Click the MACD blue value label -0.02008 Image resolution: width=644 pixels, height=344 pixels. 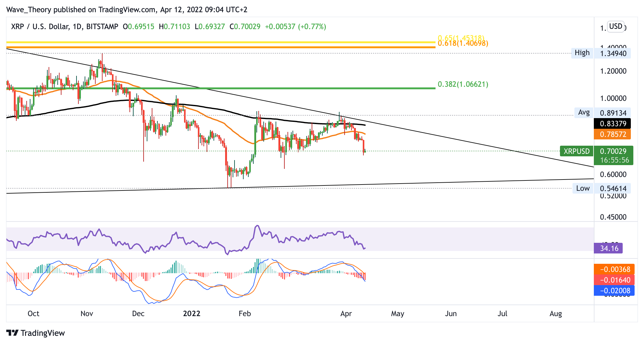pos(615,290)
